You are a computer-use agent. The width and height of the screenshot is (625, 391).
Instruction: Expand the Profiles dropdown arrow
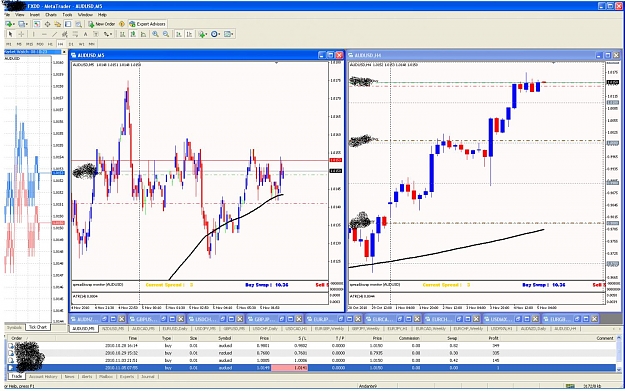(x=27, y=24)
